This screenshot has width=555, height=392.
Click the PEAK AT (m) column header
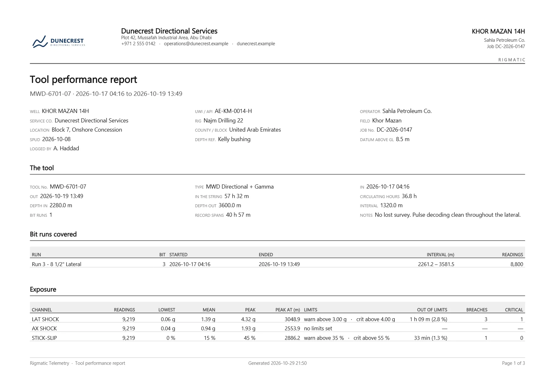tap(288, 310)
